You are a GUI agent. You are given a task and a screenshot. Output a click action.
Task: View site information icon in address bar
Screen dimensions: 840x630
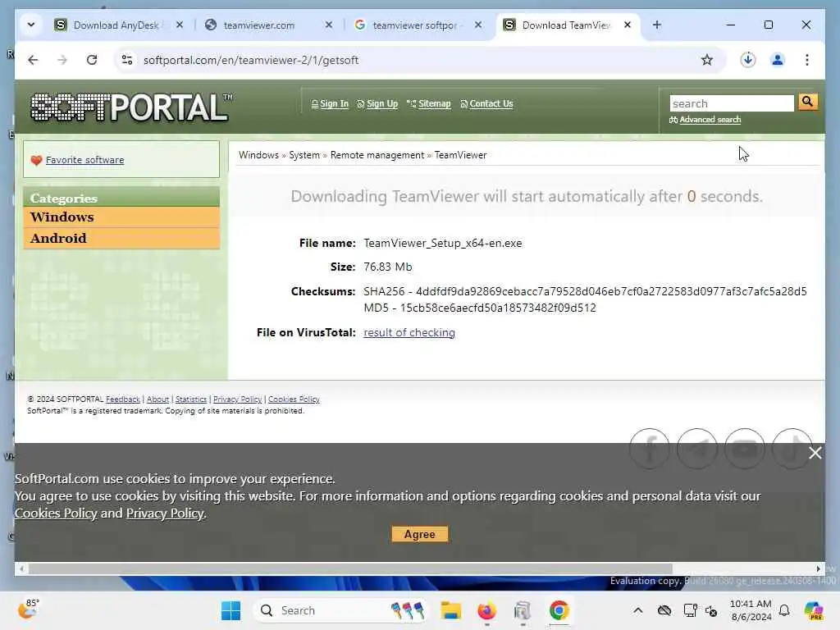(x=127, y=60)
